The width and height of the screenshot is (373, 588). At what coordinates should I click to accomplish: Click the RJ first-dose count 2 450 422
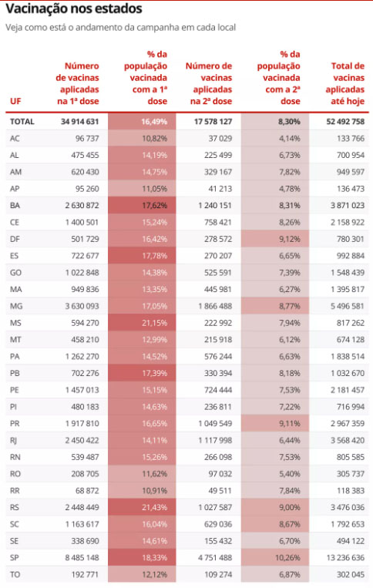coord(82,440)
